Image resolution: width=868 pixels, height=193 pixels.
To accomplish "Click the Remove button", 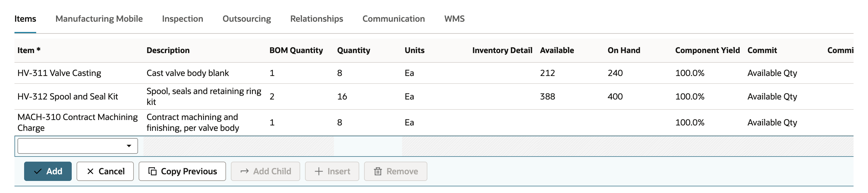I will (x=396, y=171).
